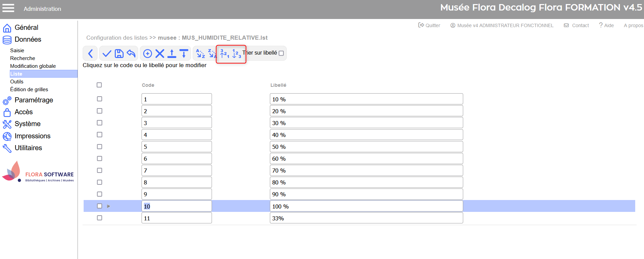The width and height of the screenshot is (644, 259).
Task: Open the Recherche menu item
Action: 23,58
